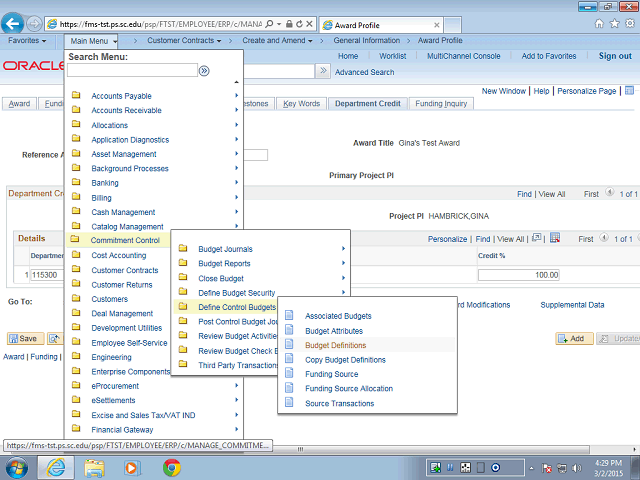Open the Create and Amend breadcrumb dropdown

tap(277, 41)
